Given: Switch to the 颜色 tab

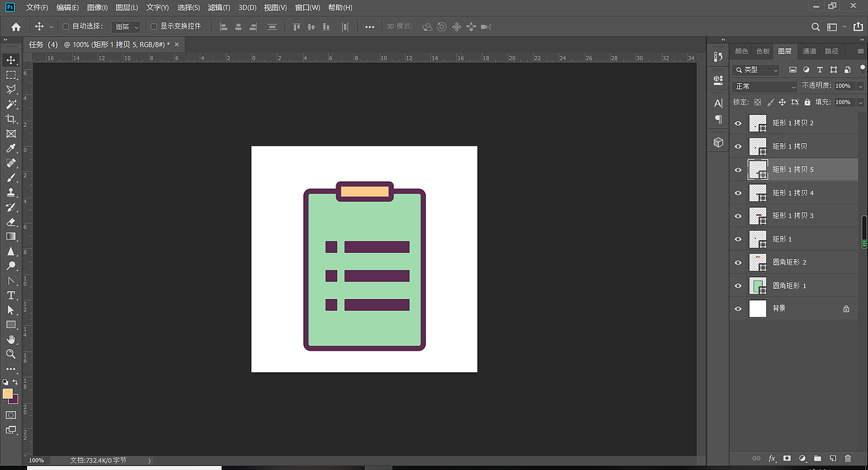Looking at the screenshot, I should click(x=742, y=51).
